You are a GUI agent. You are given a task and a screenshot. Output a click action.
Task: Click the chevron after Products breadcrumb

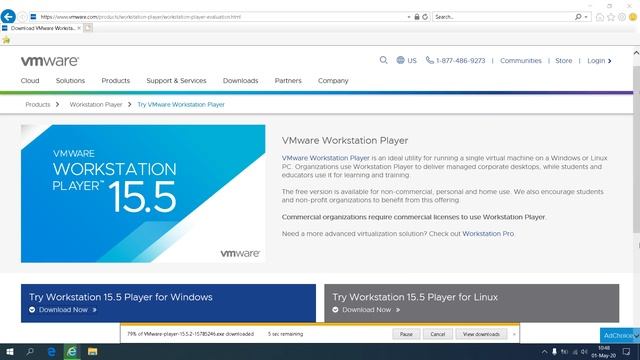(x=58, y=104)
